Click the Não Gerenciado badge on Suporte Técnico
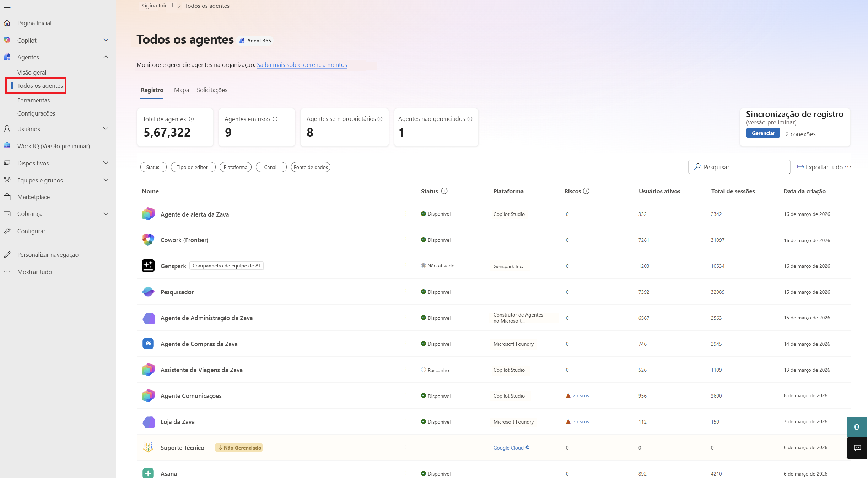The image size is (868, 478). [x=239, y=447]
